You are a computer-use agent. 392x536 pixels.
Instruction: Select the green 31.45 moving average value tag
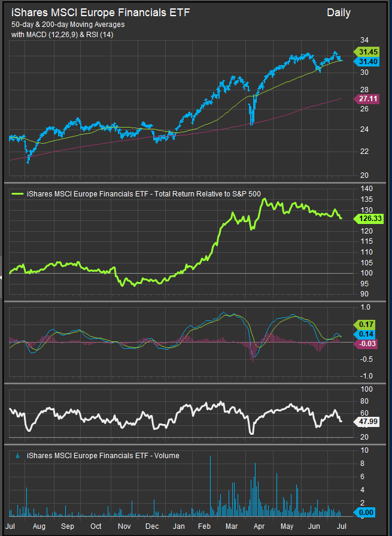point(366,52)
